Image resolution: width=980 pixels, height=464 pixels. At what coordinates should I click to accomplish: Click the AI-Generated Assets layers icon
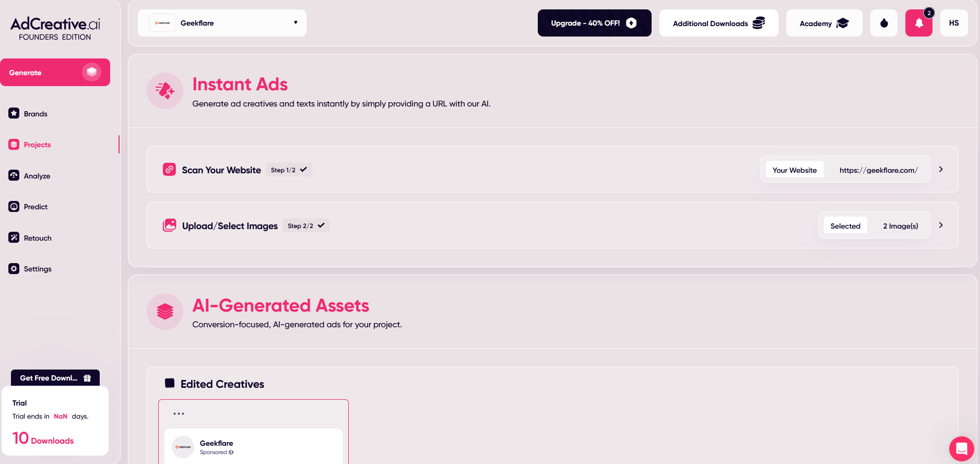click(x=165, y=312)
